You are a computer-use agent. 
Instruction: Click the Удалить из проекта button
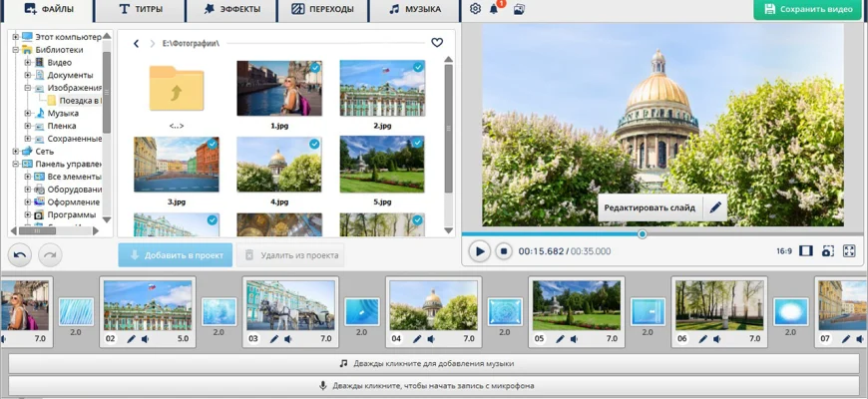pos(290,255)
